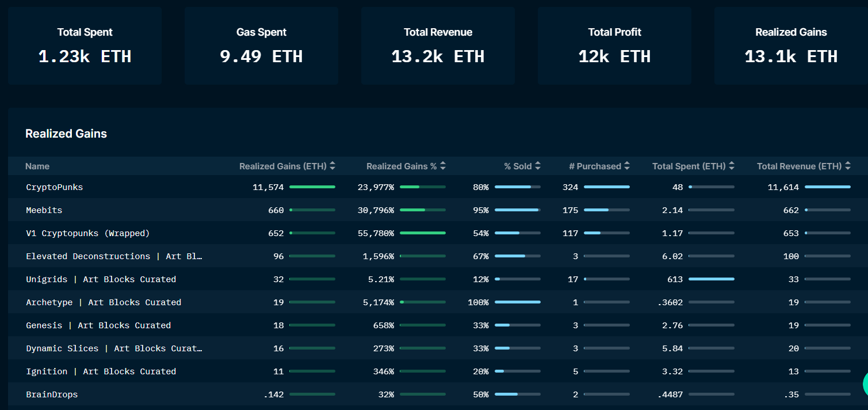Click the Realized Gains stat card
Image resolution: width=868 pixels, height=410 pixels.
tap(791, 46)
